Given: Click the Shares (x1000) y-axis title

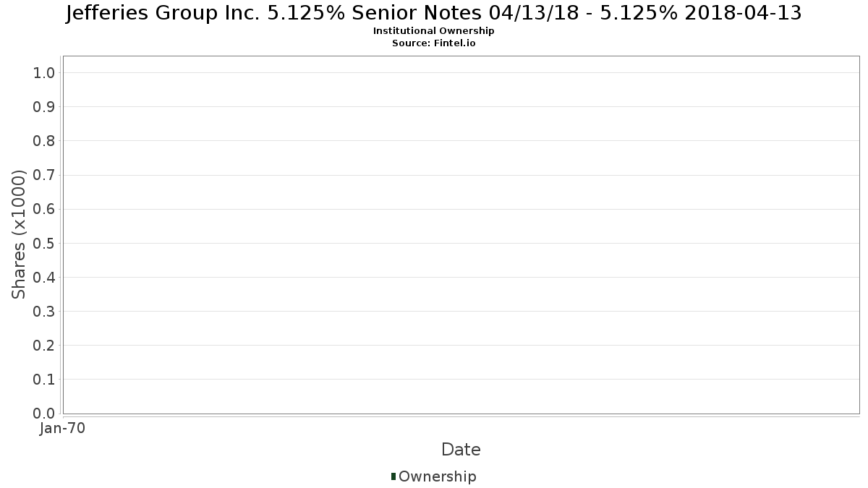Looking at the screenshot, I should tap(19, 234).
